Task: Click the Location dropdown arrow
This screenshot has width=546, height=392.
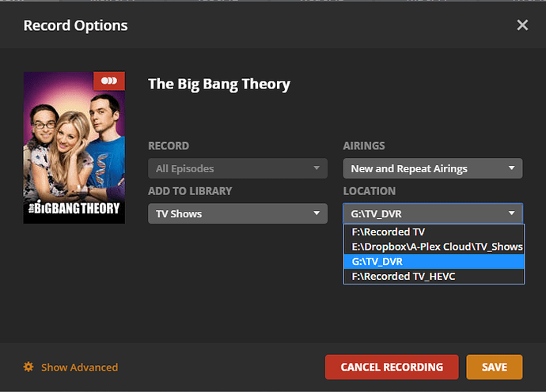Action: click(513, 213)
